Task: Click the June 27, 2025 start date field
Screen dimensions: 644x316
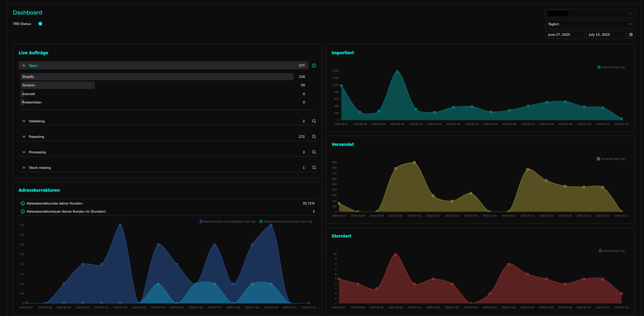Action: coord(565,35)
